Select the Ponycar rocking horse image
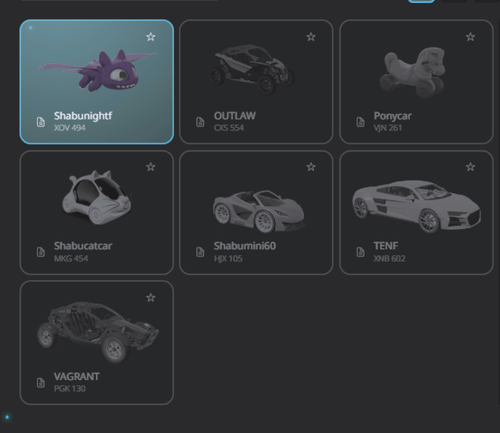500x433 pixels. coord(413,73)
